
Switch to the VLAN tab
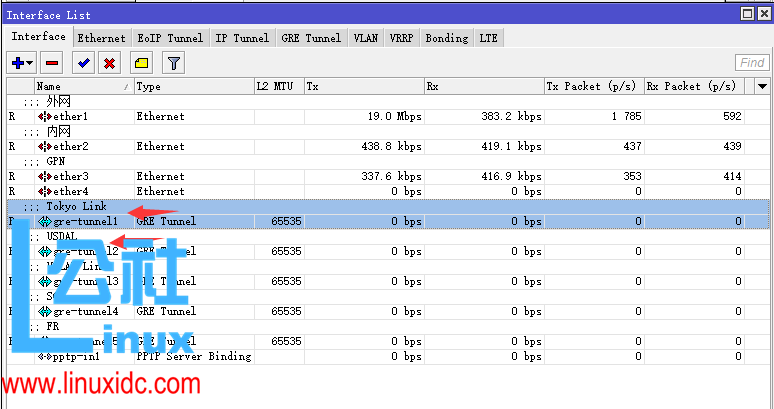pyautogui.click(x=366, y=38)
